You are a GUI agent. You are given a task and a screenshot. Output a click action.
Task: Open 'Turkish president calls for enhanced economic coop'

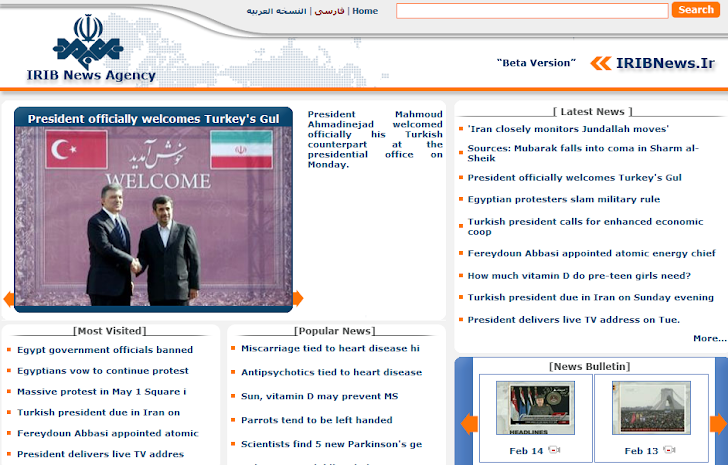click(585, 226)
